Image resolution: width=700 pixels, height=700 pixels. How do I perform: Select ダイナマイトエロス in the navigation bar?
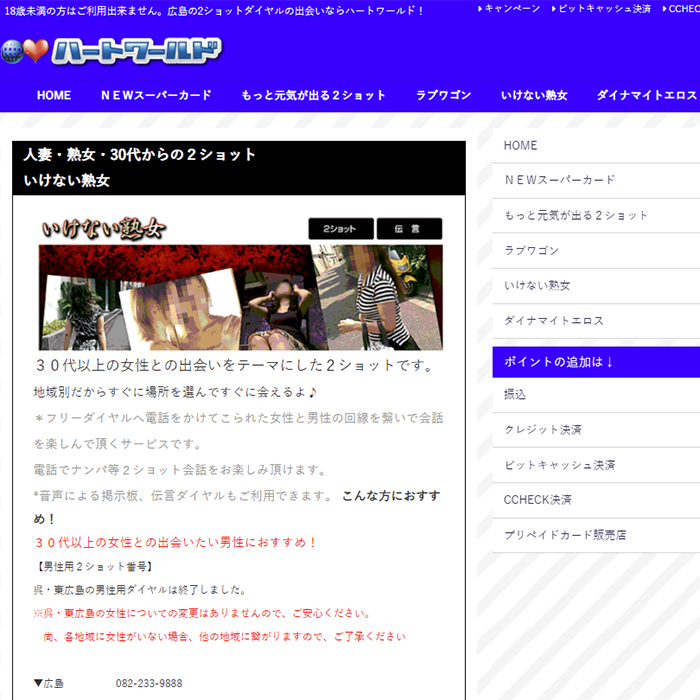click(647, 95)
